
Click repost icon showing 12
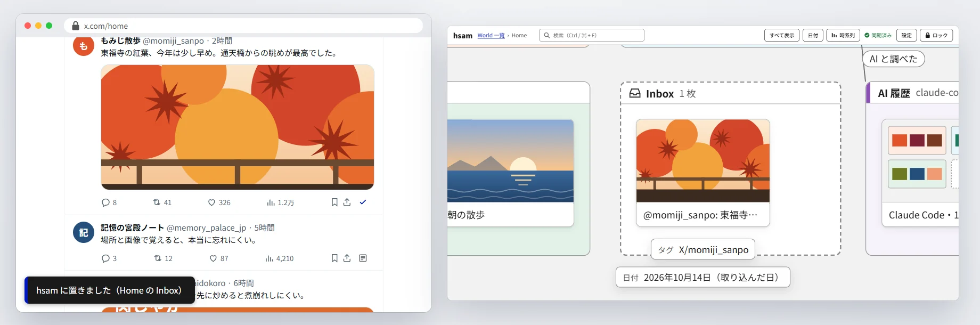158,258
